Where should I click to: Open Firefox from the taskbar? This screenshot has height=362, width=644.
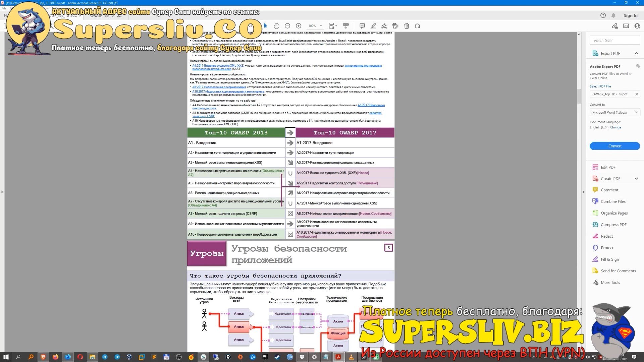coord(55,357)
